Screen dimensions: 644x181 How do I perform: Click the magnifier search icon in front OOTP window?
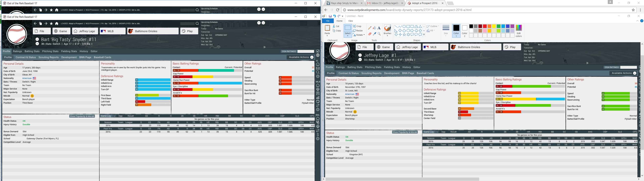[197, 23]
